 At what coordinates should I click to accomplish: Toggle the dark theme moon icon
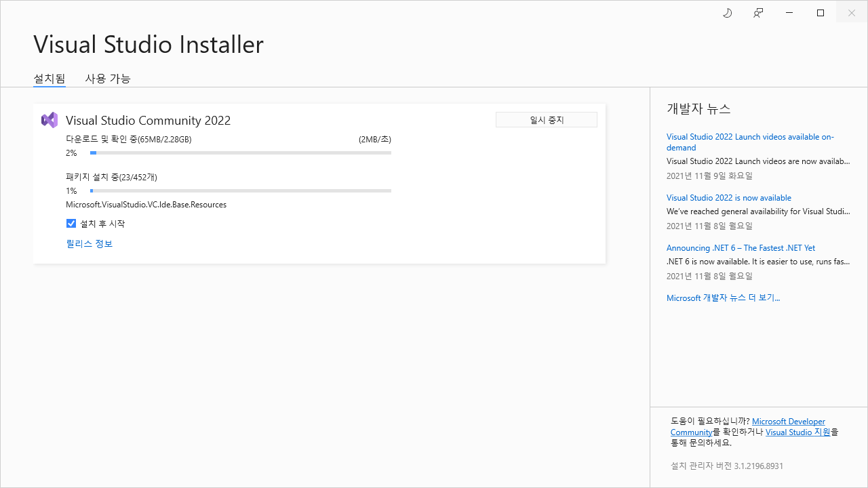727,13
